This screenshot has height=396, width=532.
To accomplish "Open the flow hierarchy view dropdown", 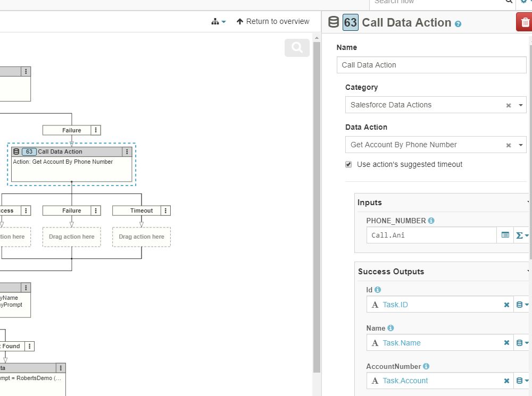I will (x=218, y=22).
